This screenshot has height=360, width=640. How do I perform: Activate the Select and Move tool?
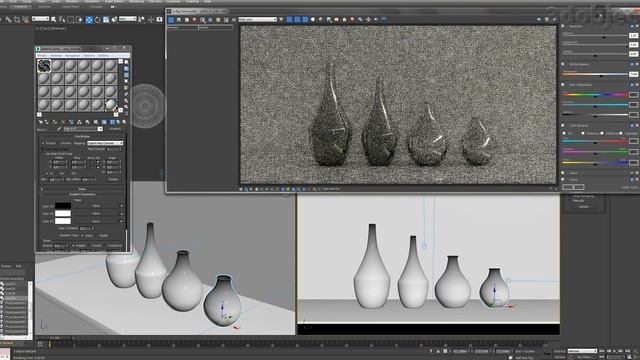pos(89,19)
